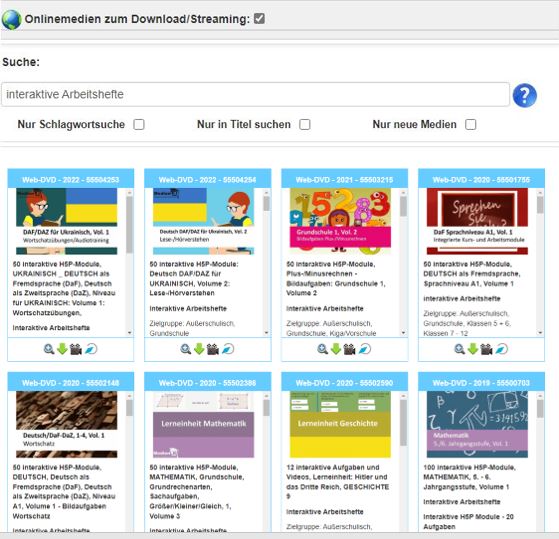Click green download arrow on card 55501755
Viewport: 559px width, 539px height.
[x=473, y=349]
